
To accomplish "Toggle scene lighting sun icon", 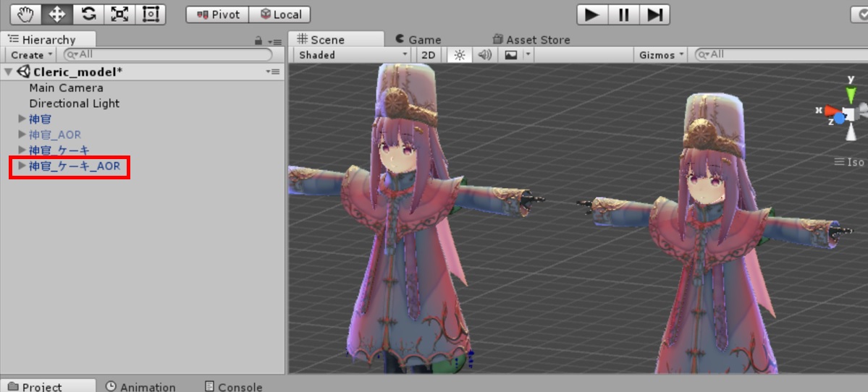I will tap(459, 55).
